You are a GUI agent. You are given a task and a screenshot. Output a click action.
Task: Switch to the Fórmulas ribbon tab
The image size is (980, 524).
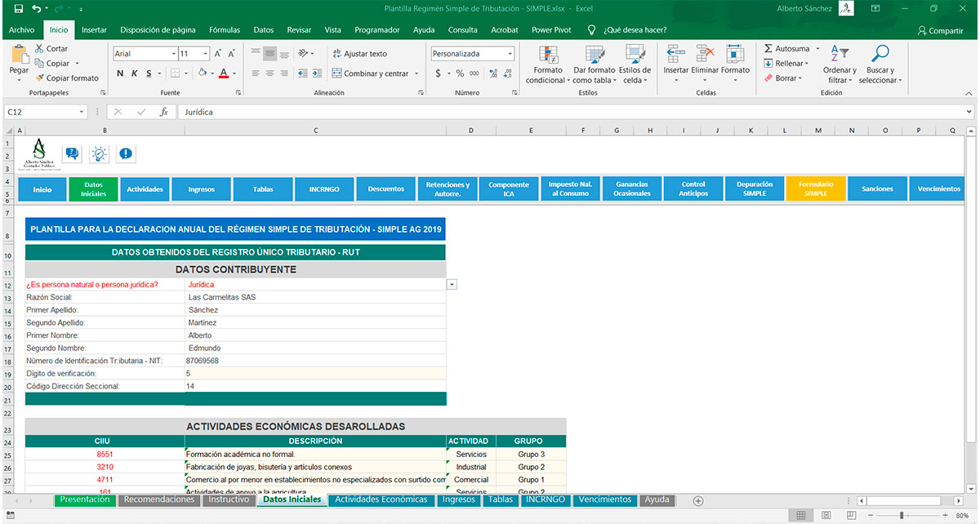225,30
